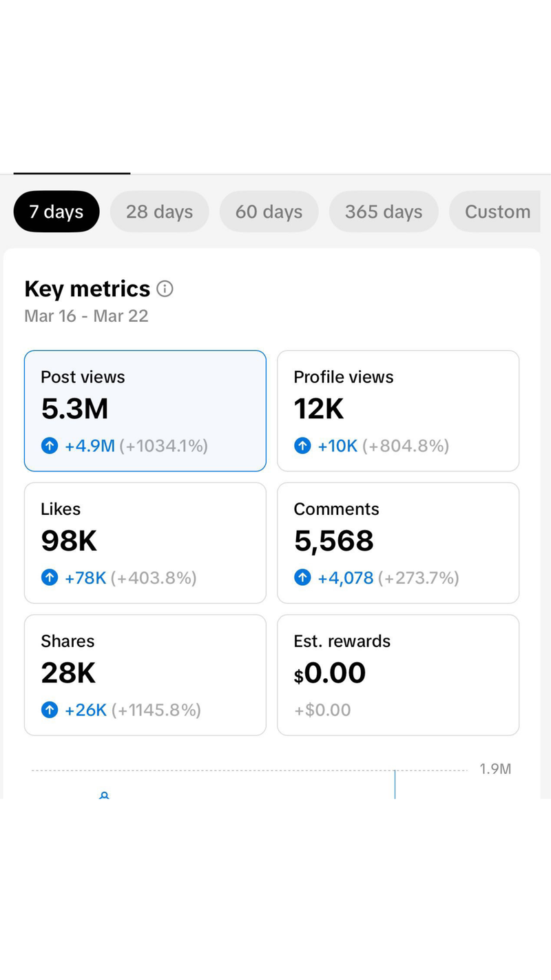Show the Comments metric card
This screenshot has width=551, height=980.
pyautogui.click(x=398, y=542)
